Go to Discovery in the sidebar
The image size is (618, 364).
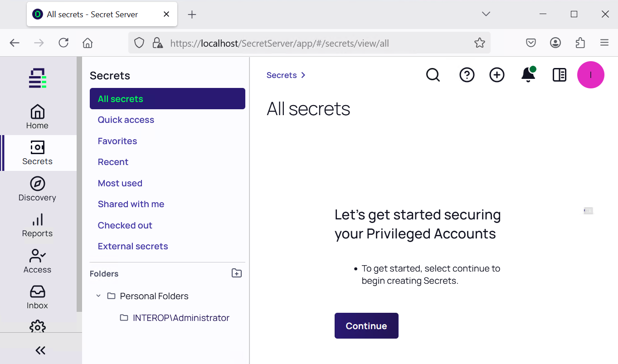(x=37, y=189)
